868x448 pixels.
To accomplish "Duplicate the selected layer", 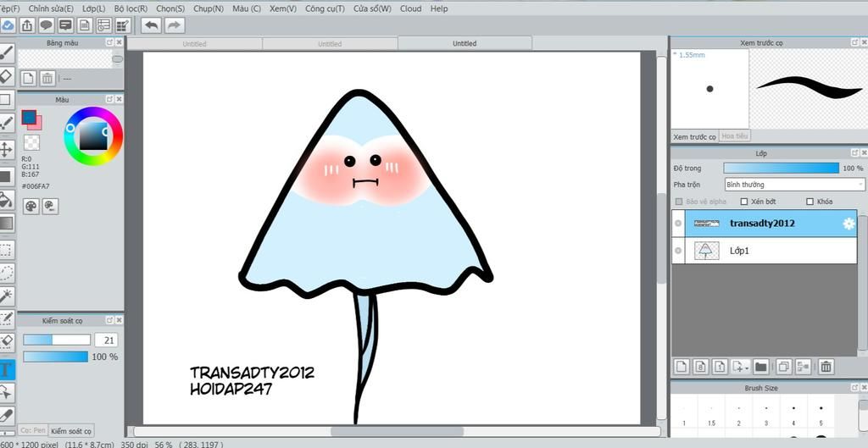I will point(784,366).
